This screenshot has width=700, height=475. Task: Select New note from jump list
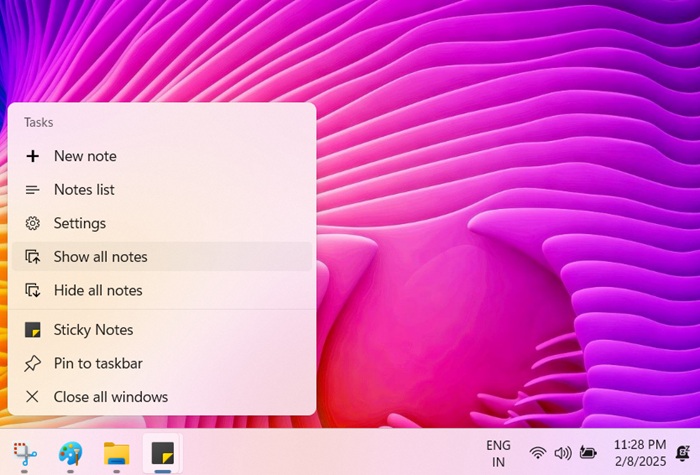tap(162, 156)
